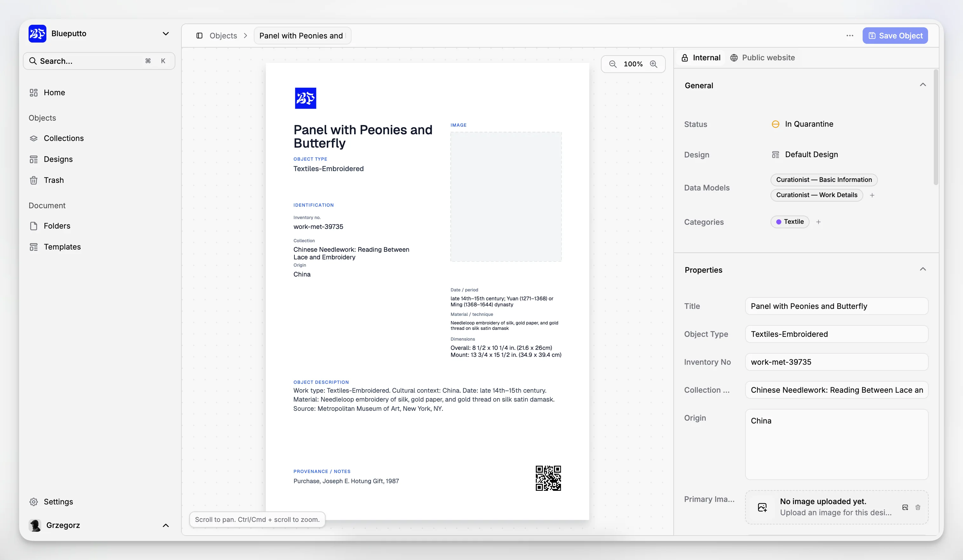The height and width of the screenshot is (560, 963).
Task: Change the In Quarantine status
Action: tap(803, 124)
